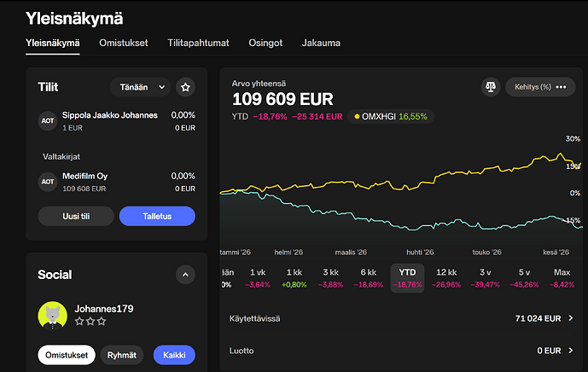The height and width of the screenshot is (372, 588).
Task: Click the OMXHGI 16,55% index chip
Action: 391,117
